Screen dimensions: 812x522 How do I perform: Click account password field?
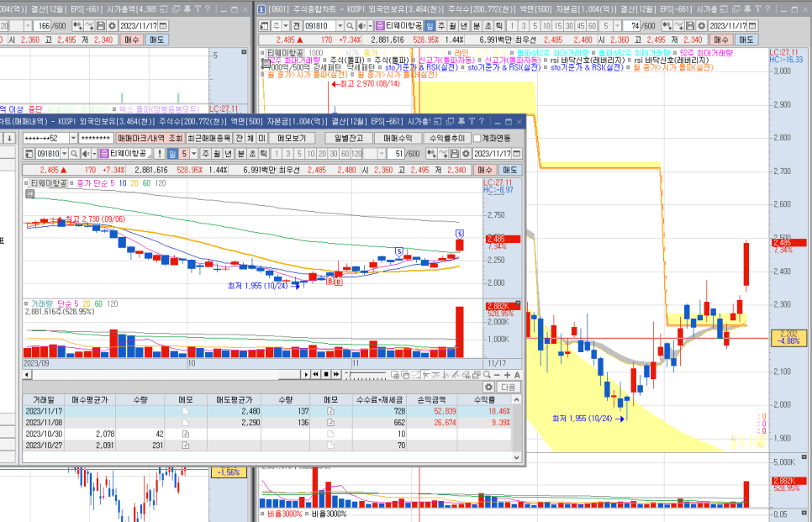[x=97, y=138]
